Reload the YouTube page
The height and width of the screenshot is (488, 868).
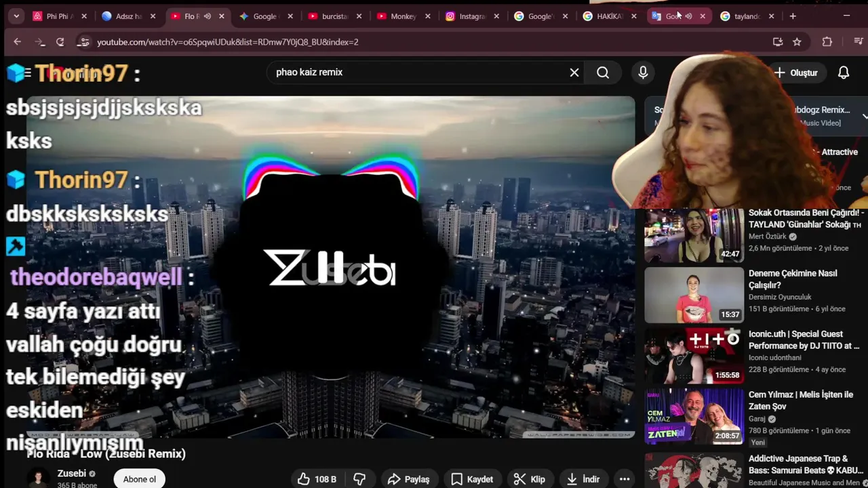click(60, 42)
